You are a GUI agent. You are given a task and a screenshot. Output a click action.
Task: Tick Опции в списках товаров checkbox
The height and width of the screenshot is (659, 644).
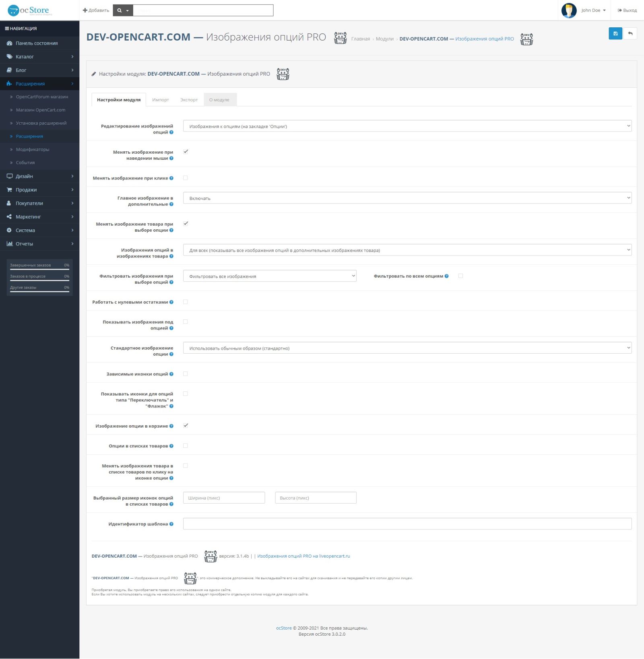click(186, 446)
